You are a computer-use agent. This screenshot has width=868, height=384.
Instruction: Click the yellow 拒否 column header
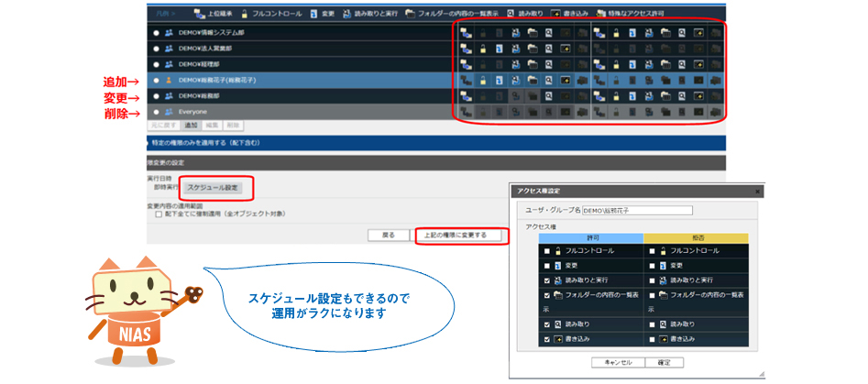[697, 237]
